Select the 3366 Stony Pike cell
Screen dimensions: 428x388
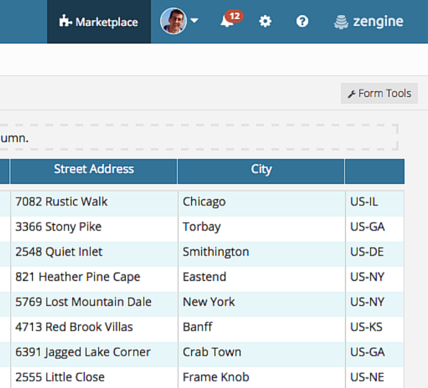pyautogui.click(x=94, y=229)
